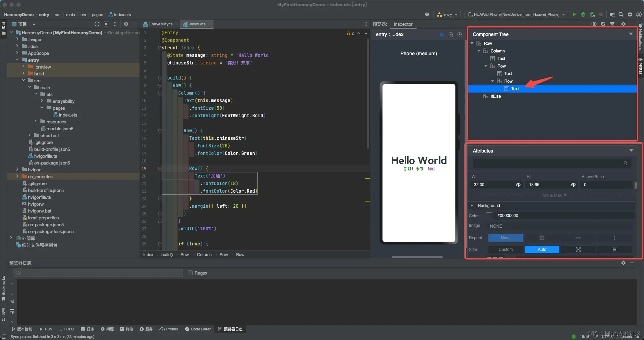Toggle the inspector mode pin icon
This screenshot has width=644, height=340.
[x=612, y=24]
